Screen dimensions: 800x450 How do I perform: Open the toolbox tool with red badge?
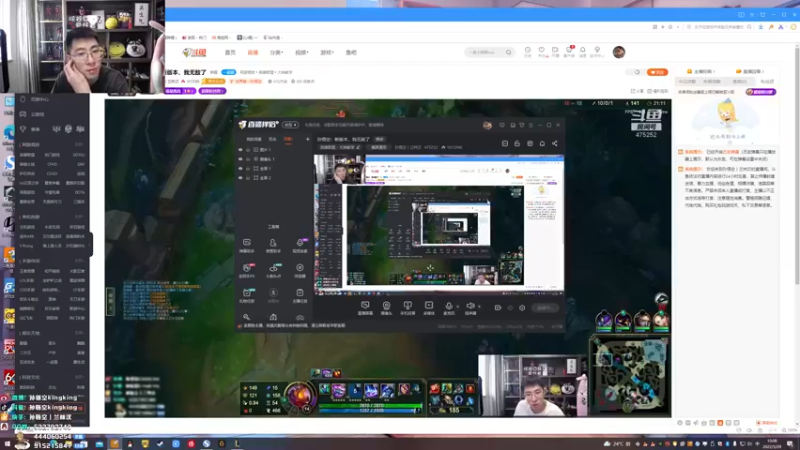click(247, 270)
